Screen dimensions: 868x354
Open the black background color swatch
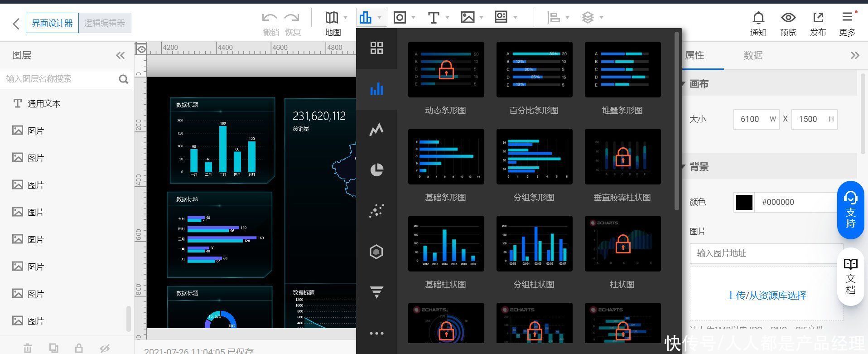tap(744, 202)
